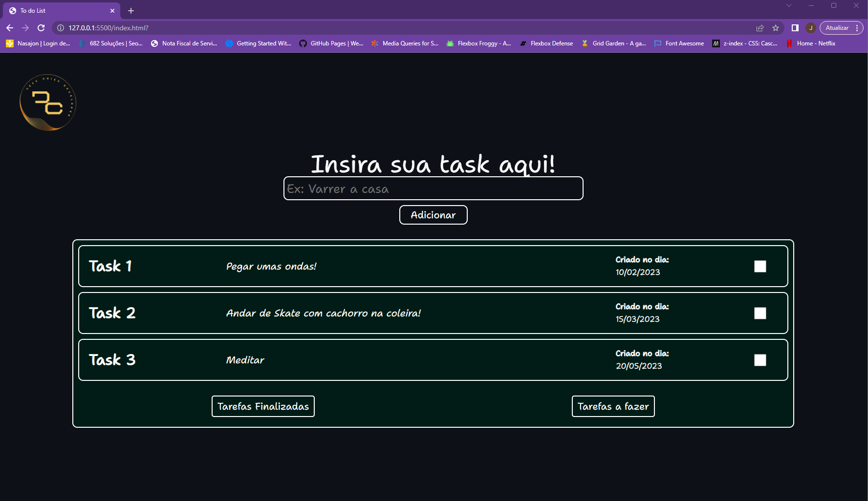Click the Adicionar button
This screenshot has height=501, width=868.
pos(433,215)
